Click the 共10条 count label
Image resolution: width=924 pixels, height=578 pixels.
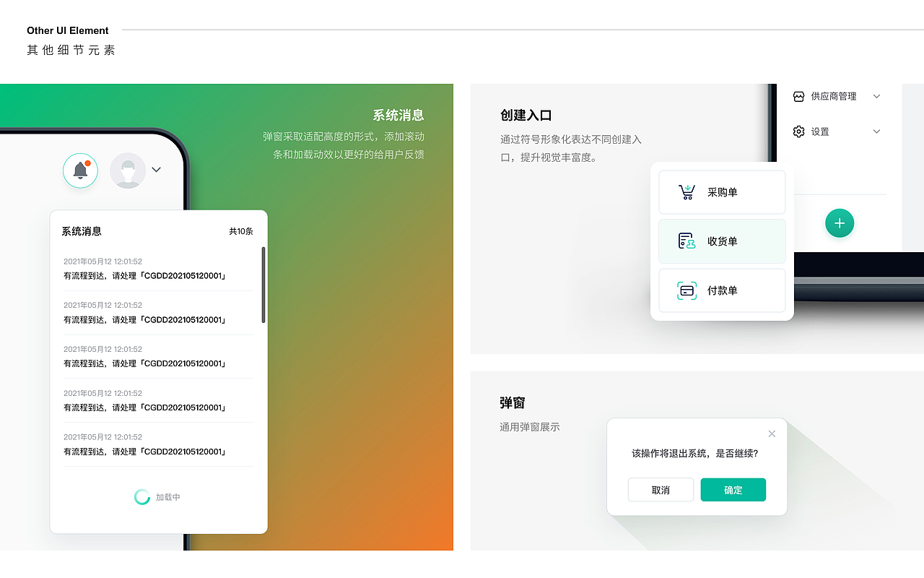[x=241, y=231]
